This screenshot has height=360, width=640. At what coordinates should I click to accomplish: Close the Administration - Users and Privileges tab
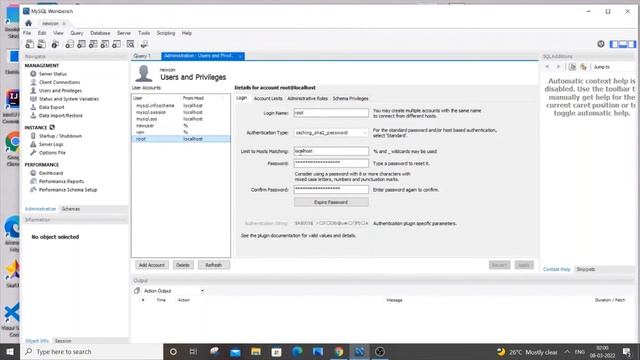(x=240, y=56)
